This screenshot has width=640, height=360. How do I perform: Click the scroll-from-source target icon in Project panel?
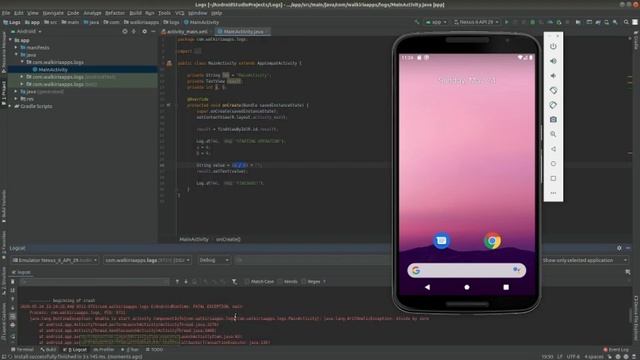[125, 31]
